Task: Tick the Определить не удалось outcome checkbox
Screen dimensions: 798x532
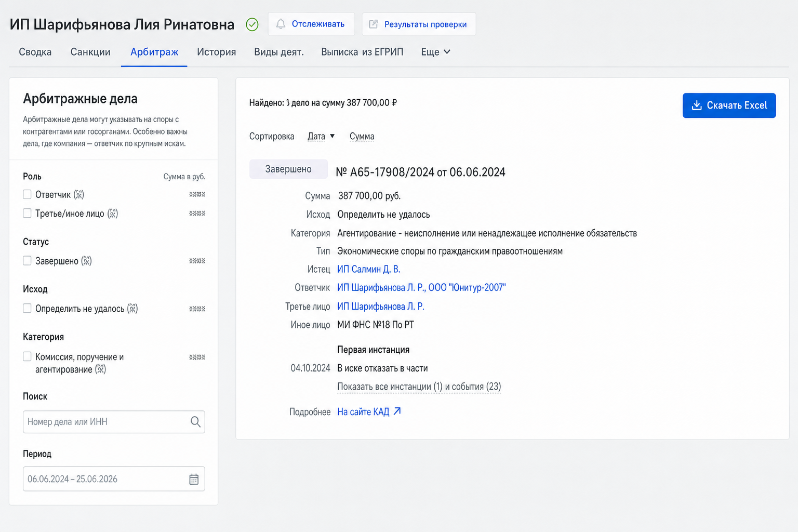Action: pyautogui.click(x=27, y=308)
